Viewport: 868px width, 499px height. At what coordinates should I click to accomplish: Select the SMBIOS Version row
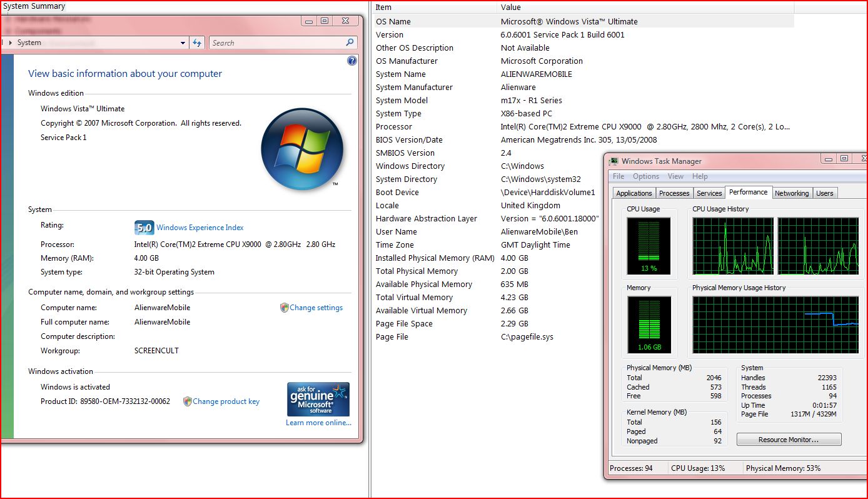[x=488, y=153]
